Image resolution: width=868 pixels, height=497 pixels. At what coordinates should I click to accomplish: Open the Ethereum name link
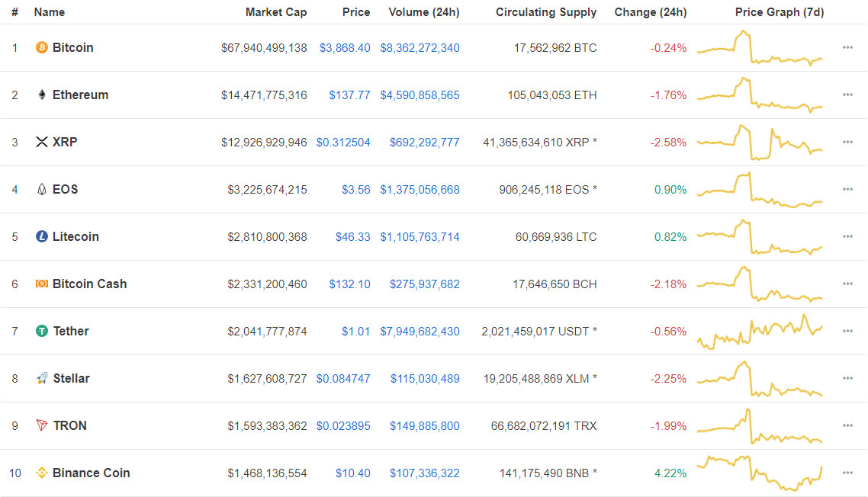[80, 95]
